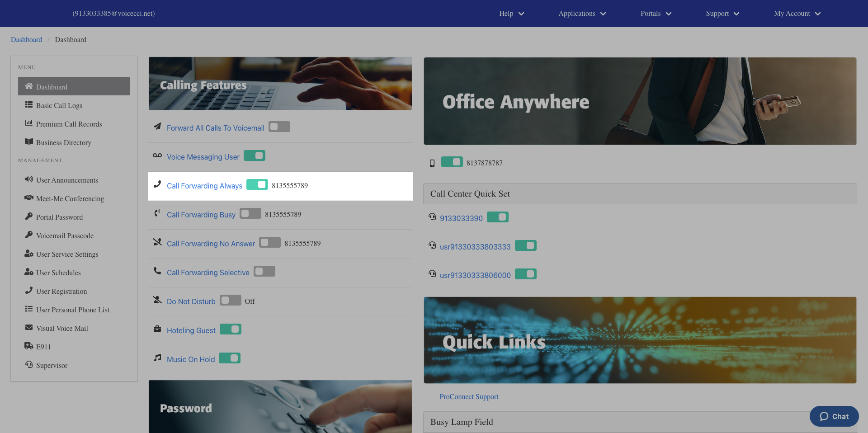This screenshot has width=868, height=433.
Task: Open the Chat button
Action: pos(834,416)
